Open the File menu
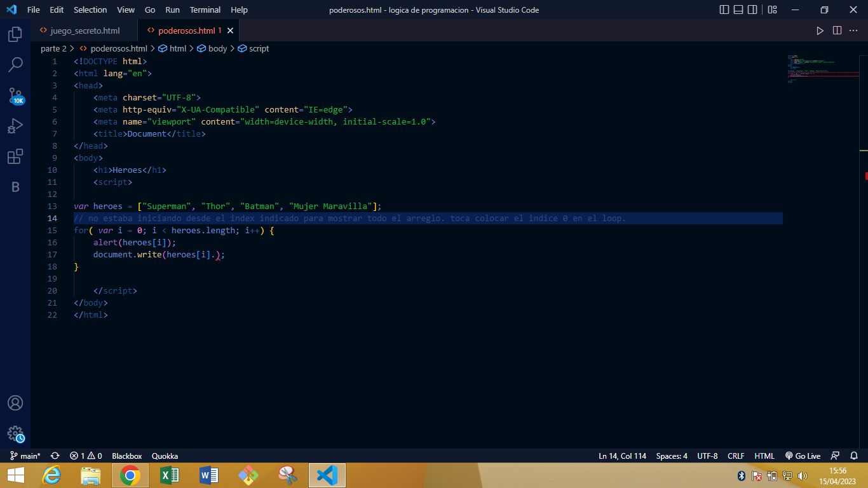Screen dimensions: 868x488 34,10
